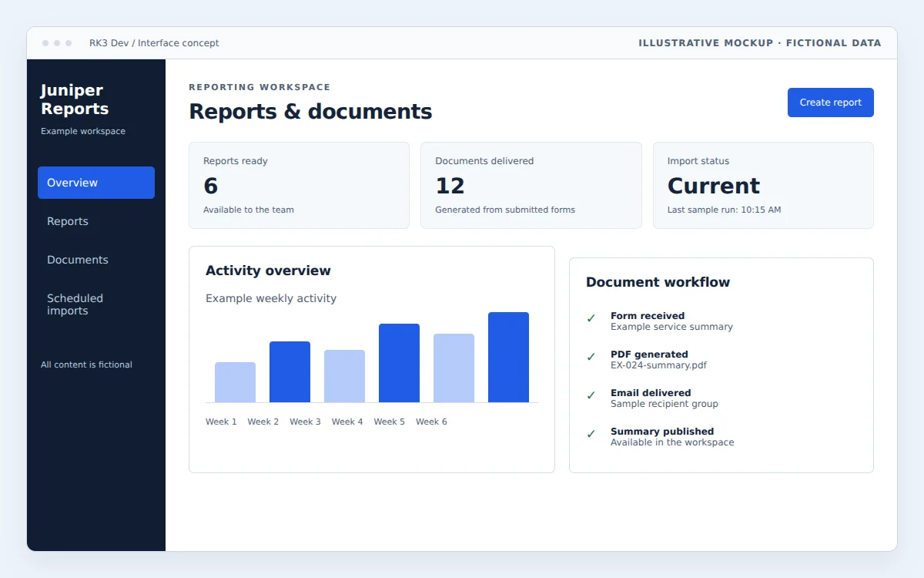Open the Documents delivered card

tap(531, 185)
